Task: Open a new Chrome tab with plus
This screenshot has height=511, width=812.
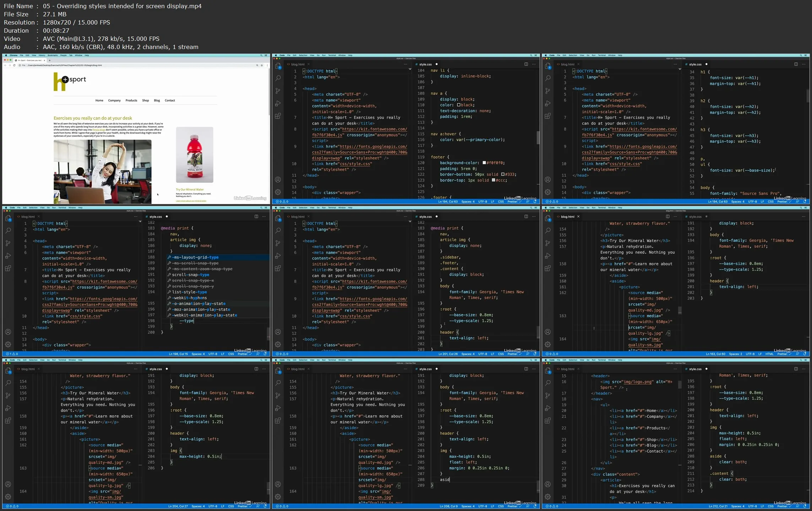Action: point(50,60)
